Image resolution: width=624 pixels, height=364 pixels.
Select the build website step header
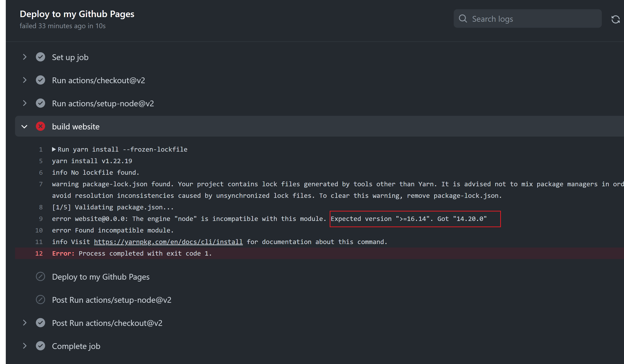[75, 126]
